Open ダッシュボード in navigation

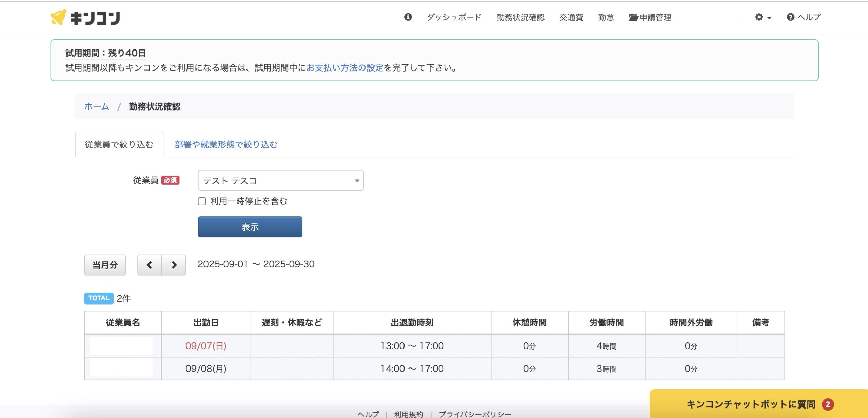[x=454, y=17]
